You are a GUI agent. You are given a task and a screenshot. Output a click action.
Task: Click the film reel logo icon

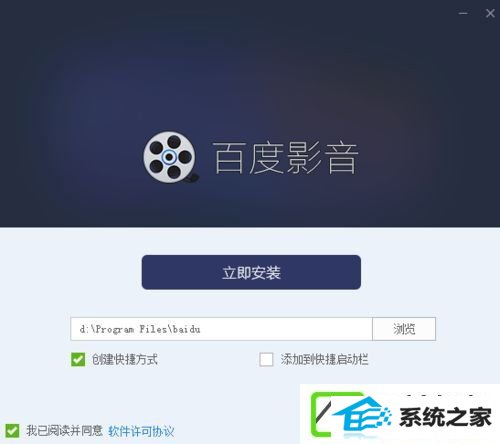click(170, 157)
